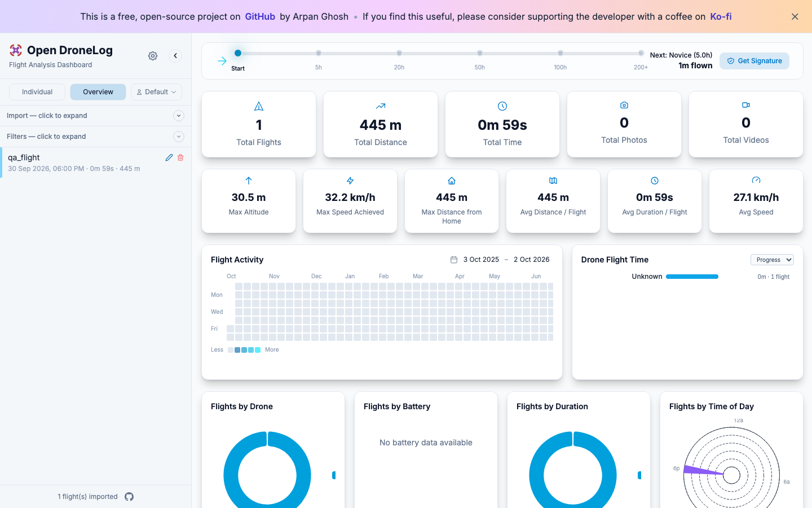Click the Max Altitude up-arrow icon
Image resolution: width=812 pixels, height=508 pixels.
pyautogui.click(x=249, y=181)
